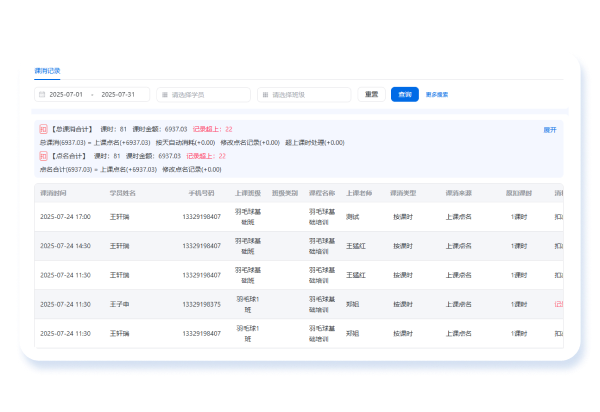Click the red 扣 icon beside 点名合计

point(43,156)
